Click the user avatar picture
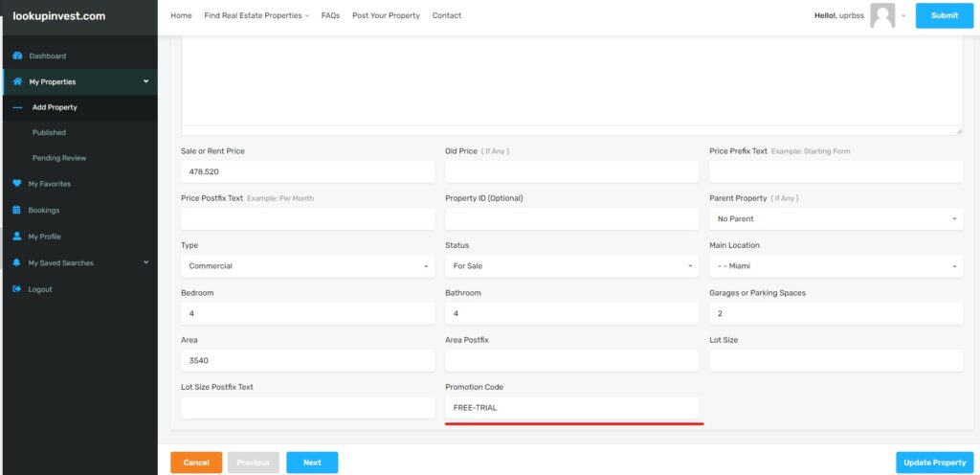The image size is (980, 475). (x=882, y=15)
